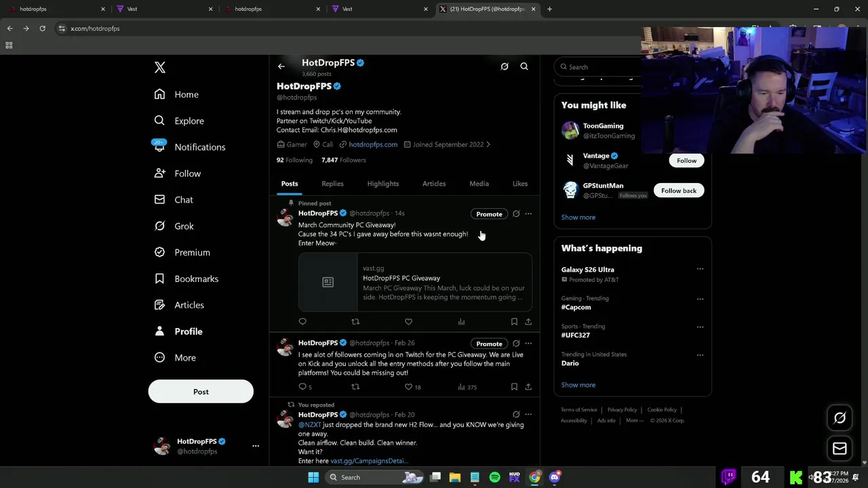Open the hotdropfps.com profile link
The width and height of the screenshot is (868, 488).
coord(373,144)
